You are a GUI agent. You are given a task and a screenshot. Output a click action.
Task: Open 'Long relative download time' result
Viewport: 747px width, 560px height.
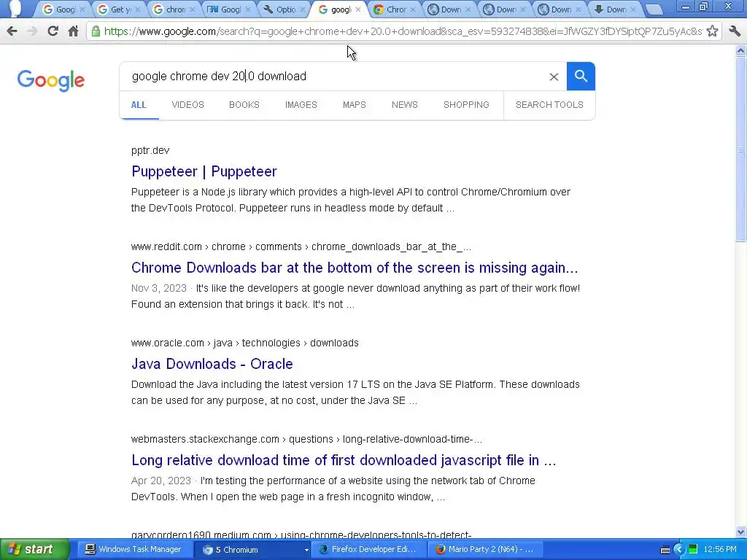tap(344, 461)
